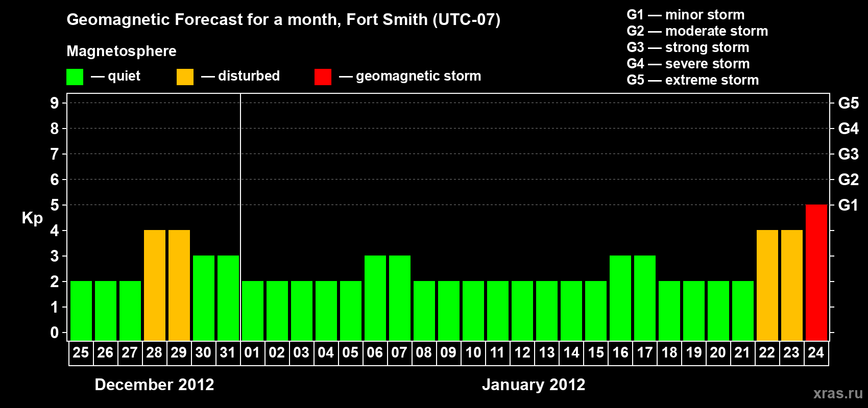Click date label 31 on the axis
The height and width of the screenshot is (408, 868).
pos(228,352)
